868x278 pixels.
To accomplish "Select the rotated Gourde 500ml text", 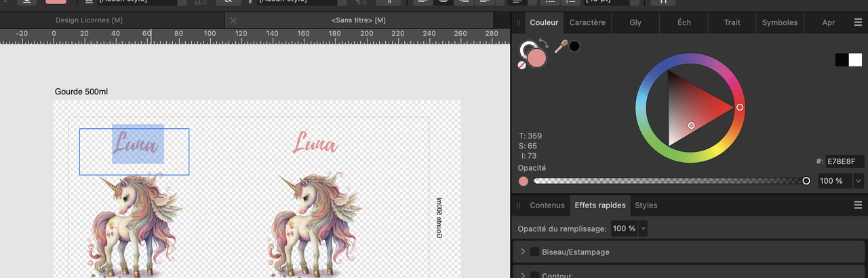I will 438,218.
